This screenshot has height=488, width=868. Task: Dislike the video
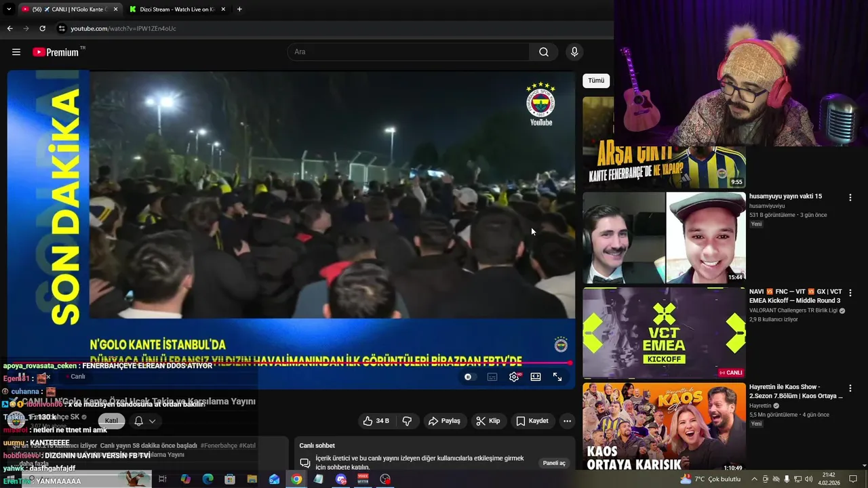(x=407, y=421)
